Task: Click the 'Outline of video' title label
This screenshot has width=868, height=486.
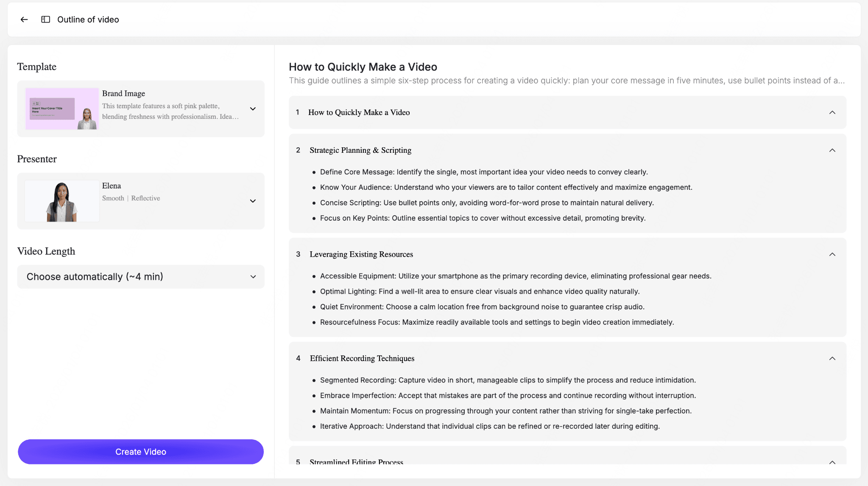Action: [x=88, y=20]
